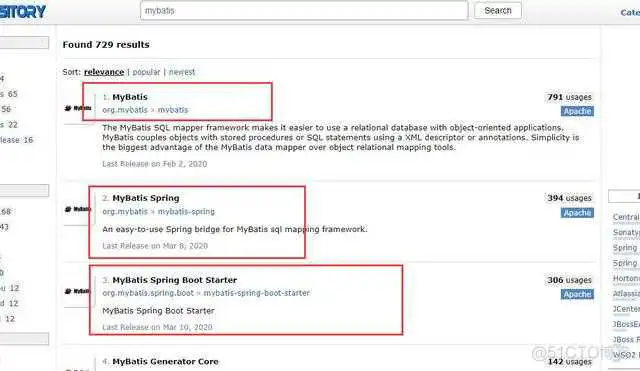Open the org.mybatis group link of MyBatis
This screenshot has height=371, width=640.
coord(125,110)
